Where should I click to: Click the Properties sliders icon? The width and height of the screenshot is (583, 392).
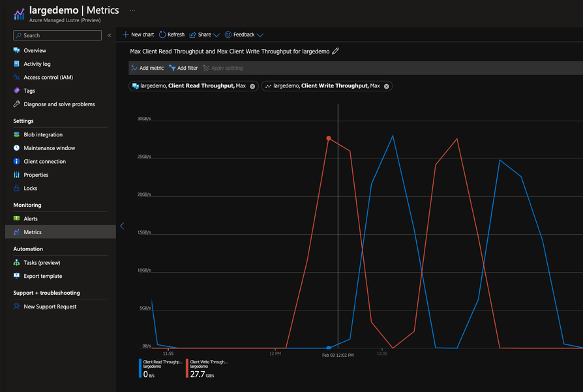coord(16,175)
